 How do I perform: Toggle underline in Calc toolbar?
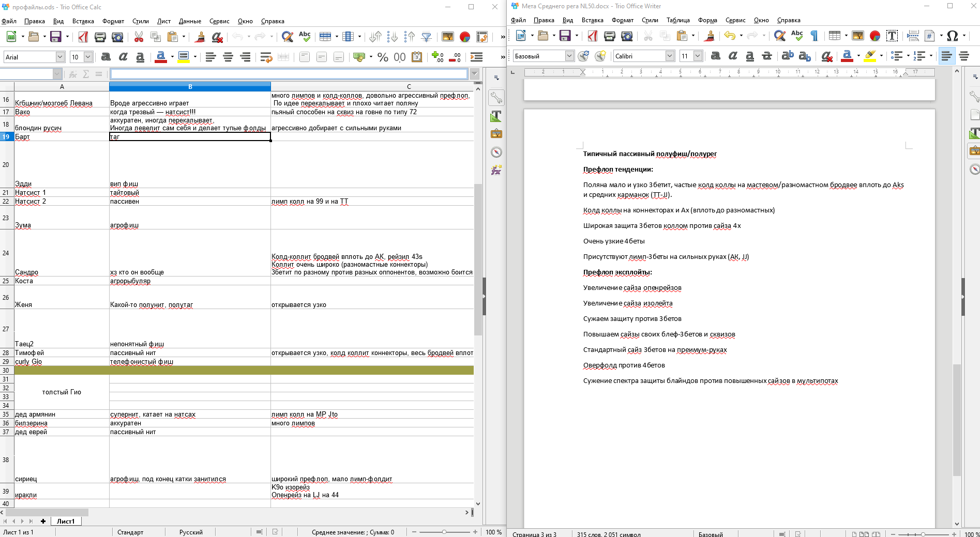[x=140, y=57]
